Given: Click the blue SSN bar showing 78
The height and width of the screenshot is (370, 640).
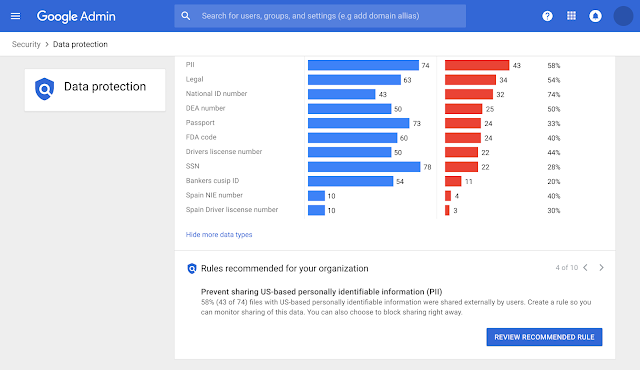Looking at the screenshot, I should [x=364, y=167].
